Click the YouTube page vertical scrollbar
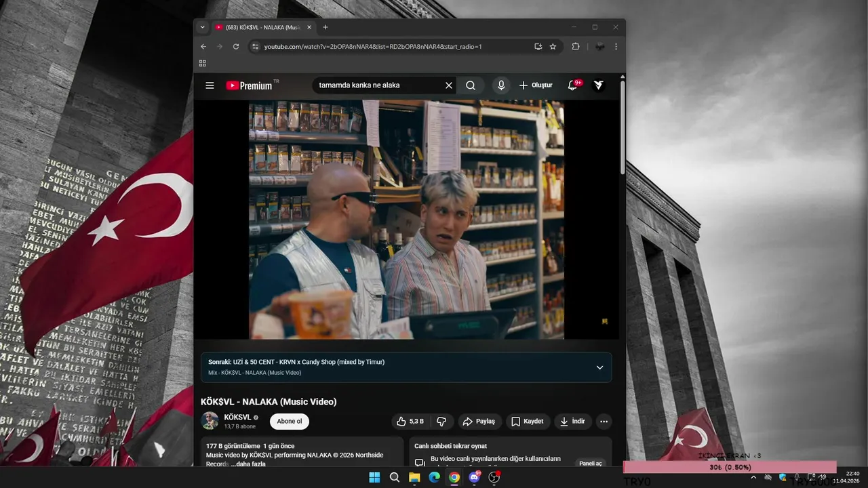 (x=623, y=126)
